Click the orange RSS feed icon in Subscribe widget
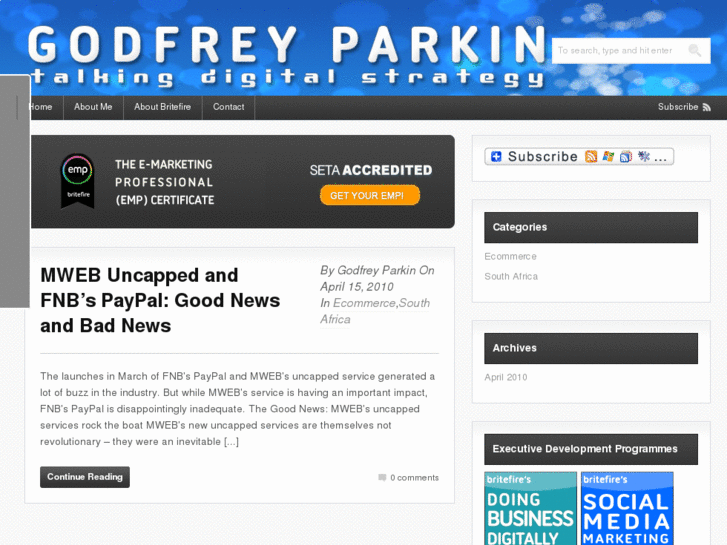This screenshot has height=545, width=727. click(591, 157)
